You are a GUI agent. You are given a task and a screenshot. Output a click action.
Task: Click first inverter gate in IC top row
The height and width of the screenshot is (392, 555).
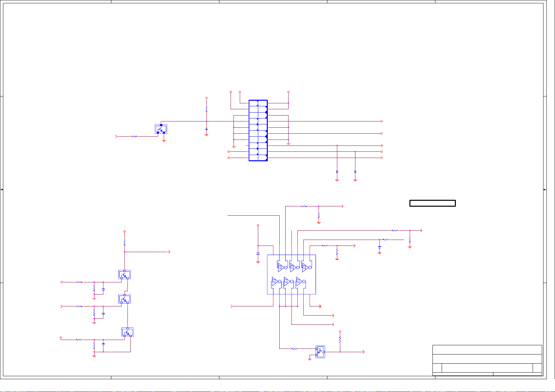coord(282,267)
